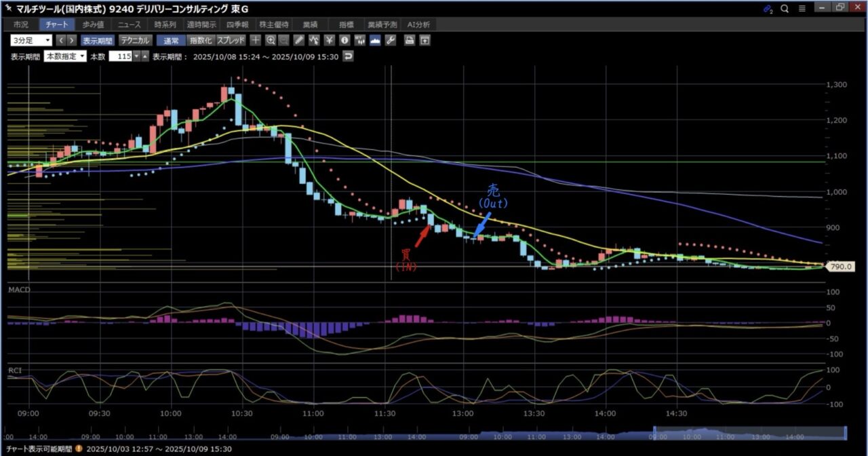Toggle the スプレッド display mode
868x456 pixels.
(231, 40)
